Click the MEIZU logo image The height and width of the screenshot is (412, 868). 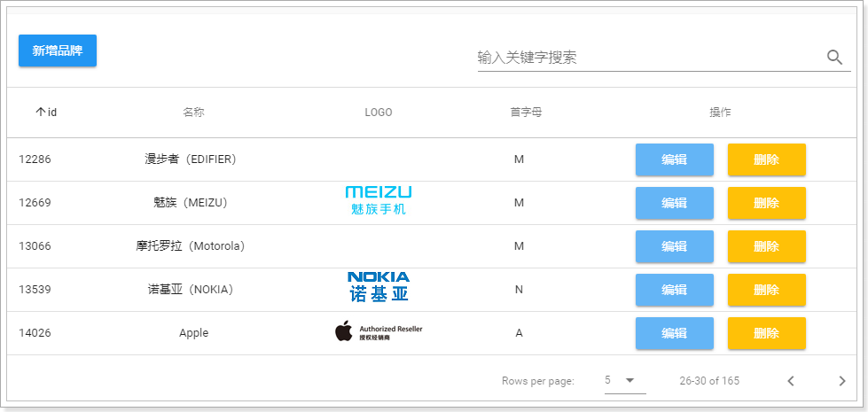(379, 201)
